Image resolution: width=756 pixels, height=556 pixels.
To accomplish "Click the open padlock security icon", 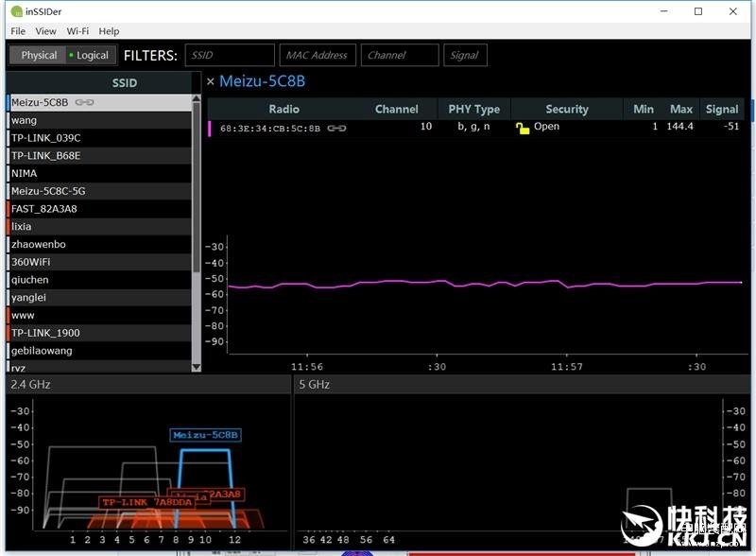I will click(x=523, y=128).
